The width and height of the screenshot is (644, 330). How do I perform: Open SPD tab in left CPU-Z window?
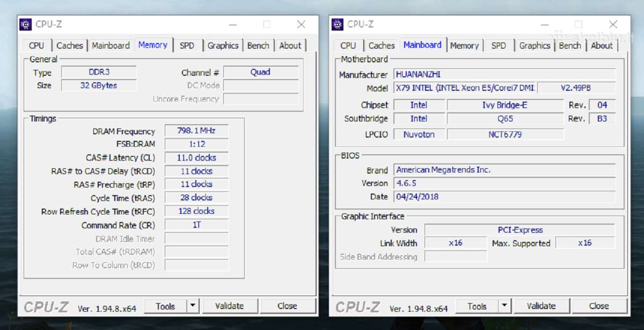click(187, 46)
